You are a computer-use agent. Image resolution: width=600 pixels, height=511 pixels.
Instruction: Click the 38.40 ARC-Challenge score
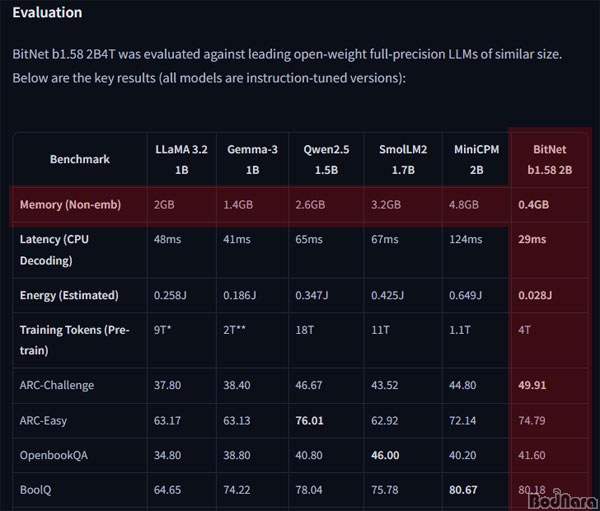tap(237, 385)
